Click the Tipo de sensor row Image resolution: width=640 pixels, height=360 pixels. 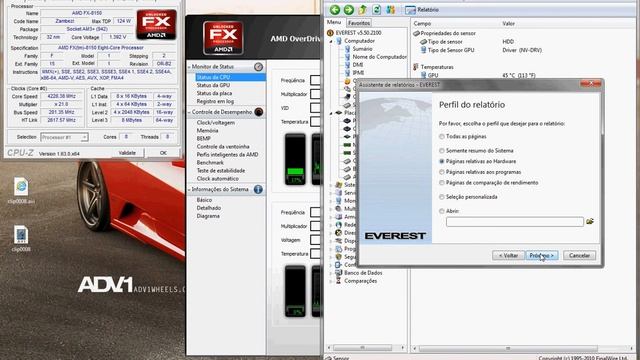point(445,42)
